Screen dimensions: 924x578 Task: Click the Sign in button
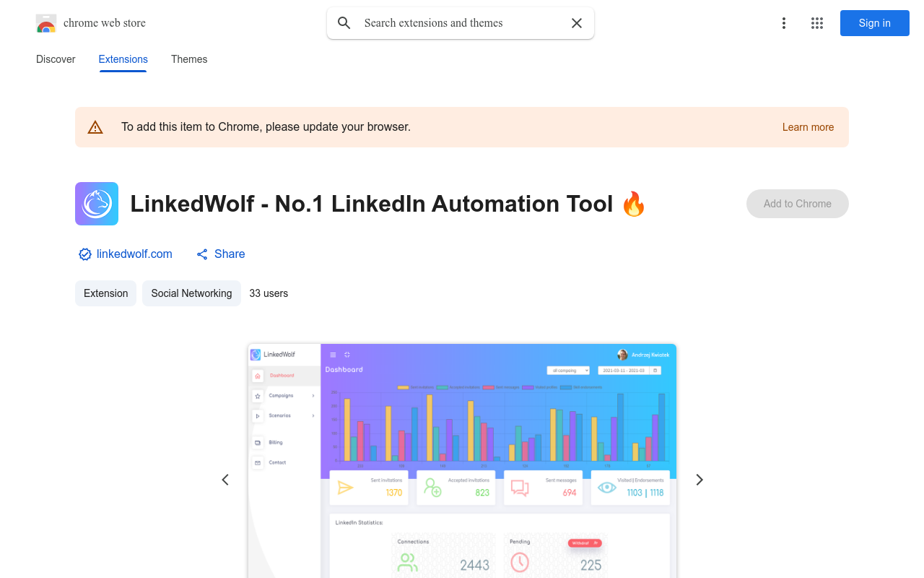point(875,23)
